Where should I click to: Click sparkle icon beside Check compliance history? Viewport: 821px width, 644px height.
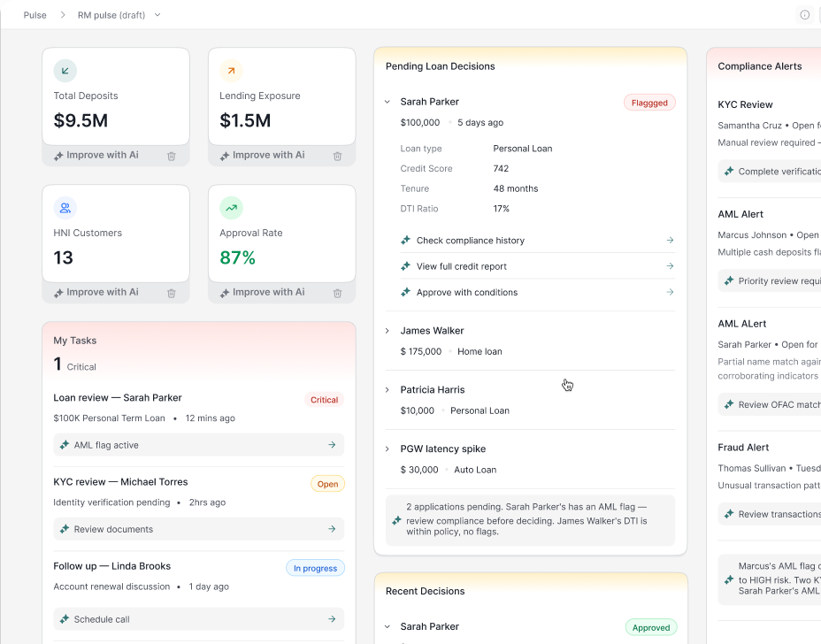(405, 240)
